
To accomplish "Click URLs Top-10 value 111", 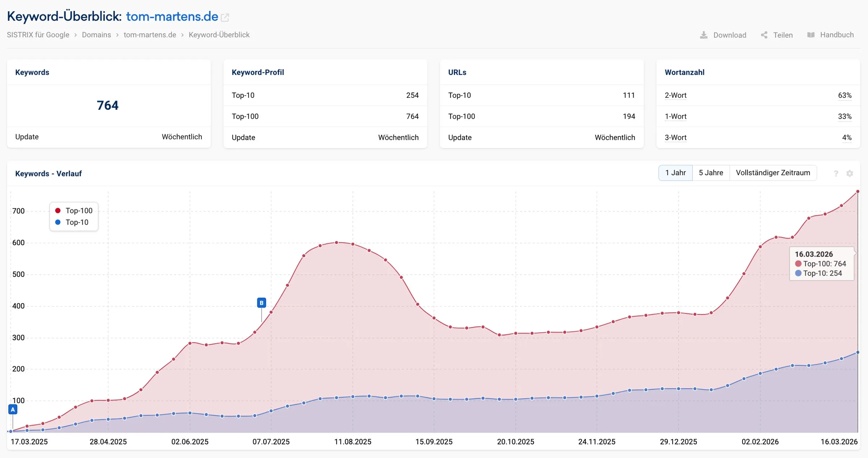I will click(x=629, y=95).
